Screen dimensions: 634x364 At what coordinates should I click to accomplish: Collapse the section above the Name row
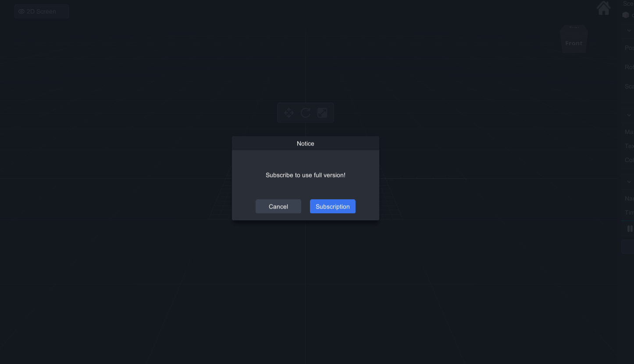point(629,182)
